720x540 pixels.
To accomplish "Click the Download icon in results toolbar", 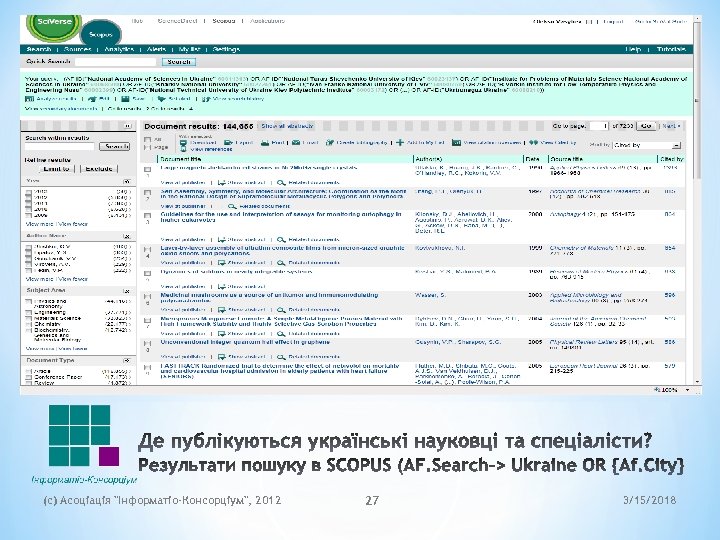I will (x=183, y=143).
